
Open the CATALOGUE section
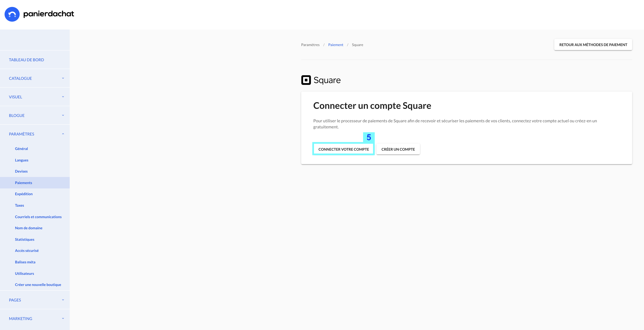click(x=21, y=78)
